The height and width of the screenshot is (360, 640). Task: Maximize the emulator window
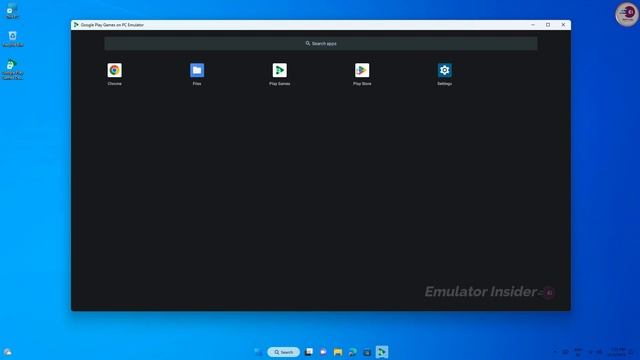tap(548, 25)
